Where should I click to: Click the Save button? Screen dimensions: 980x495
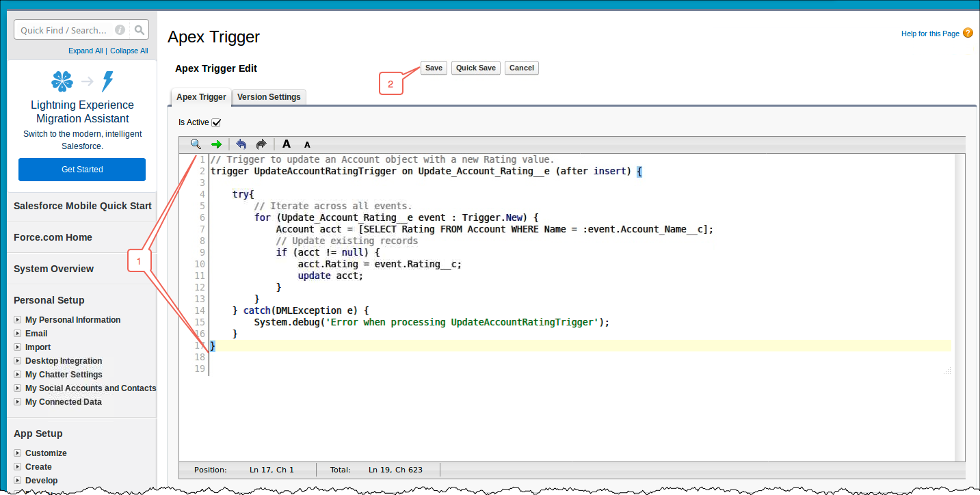click(x=434, y=68)
